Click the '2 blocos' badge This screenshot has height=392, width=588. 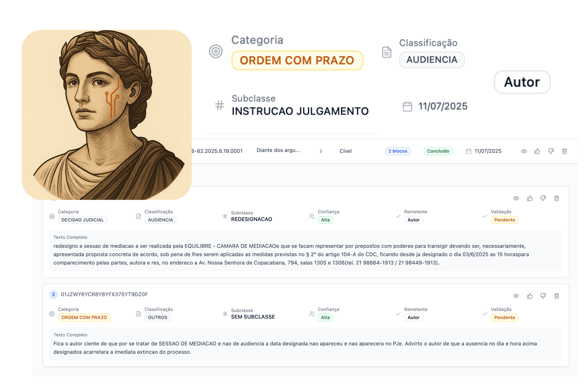coord(398,151)
